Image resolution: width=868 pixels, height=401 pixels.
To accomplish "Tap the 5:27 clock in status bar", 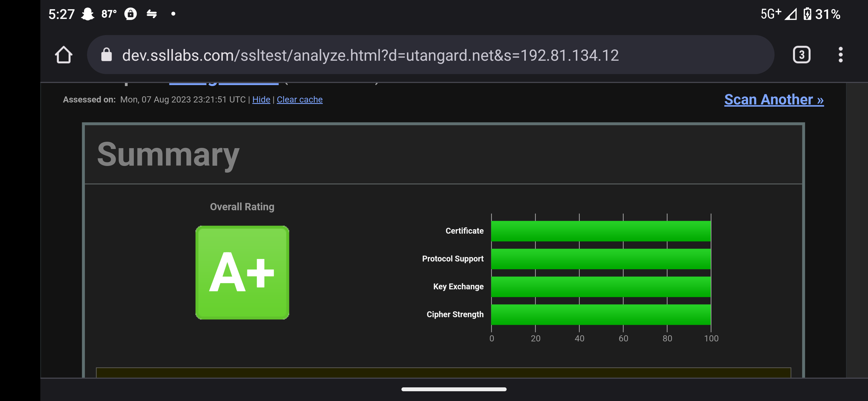I will pyautogui.click(x=61, y=14).
